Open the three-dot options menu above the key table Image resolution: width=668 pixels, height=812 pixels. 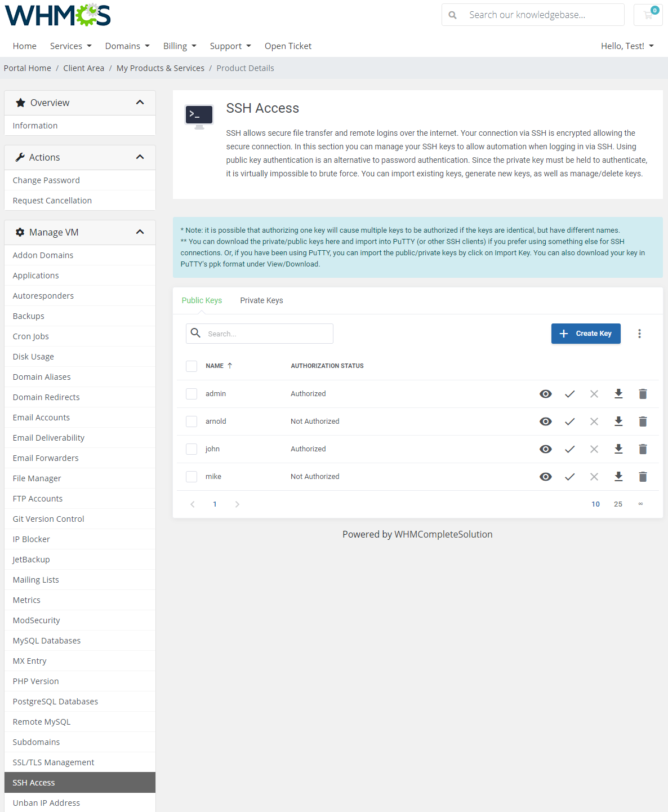coord(640,334)
